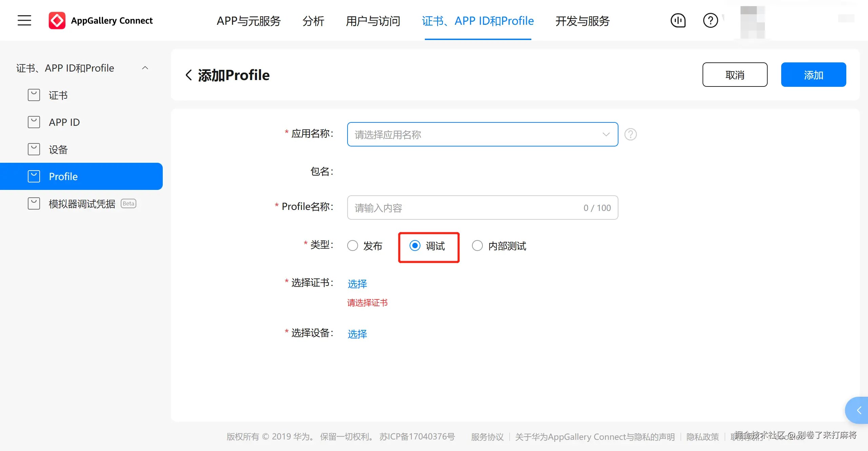This screenshot has height=451, width=868.
Task: Open the 开发与服务 top menu
Action: pyautogui.click(x=582, y=21)
